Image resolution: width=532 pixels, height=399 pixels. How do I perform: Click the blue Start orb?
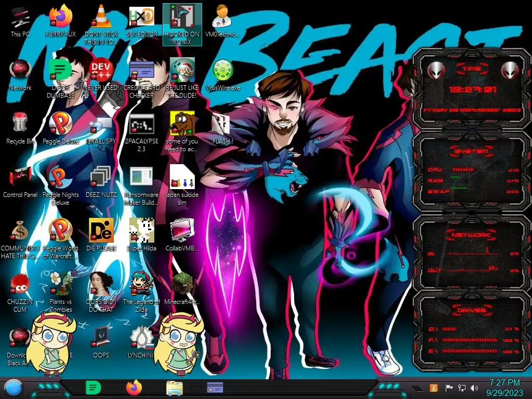pyautogui.click(x=14, y=388)
